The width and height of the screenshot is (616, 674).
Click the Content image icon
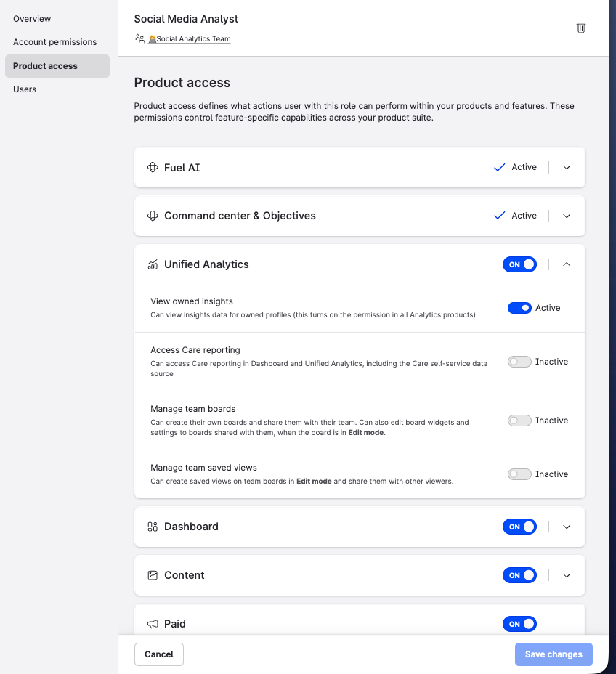point(153,575)
